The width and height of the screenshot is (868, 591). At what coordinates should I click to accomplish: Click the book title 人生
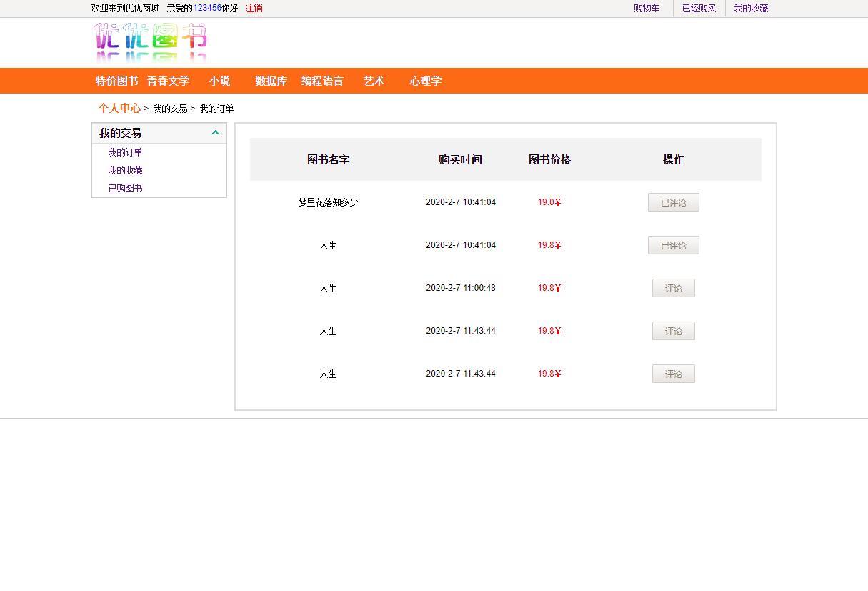[x=327, y=245]
